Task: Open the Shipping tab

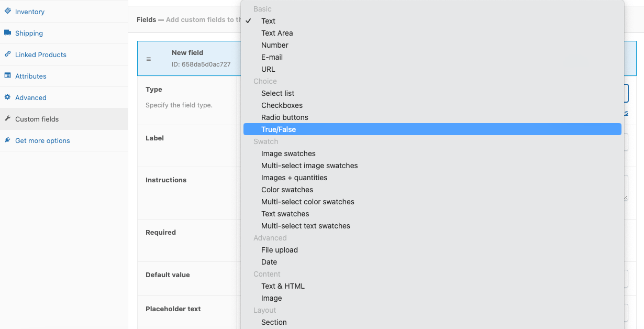Action: point(64,33)
